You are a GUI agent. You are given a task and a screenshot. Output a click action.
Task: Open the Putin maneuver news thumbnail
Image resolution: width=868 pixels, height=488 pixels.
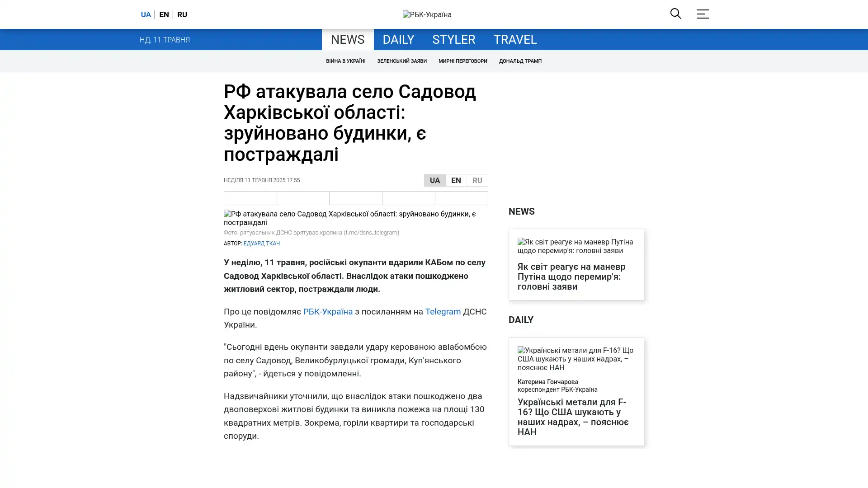tap(576, 246)
